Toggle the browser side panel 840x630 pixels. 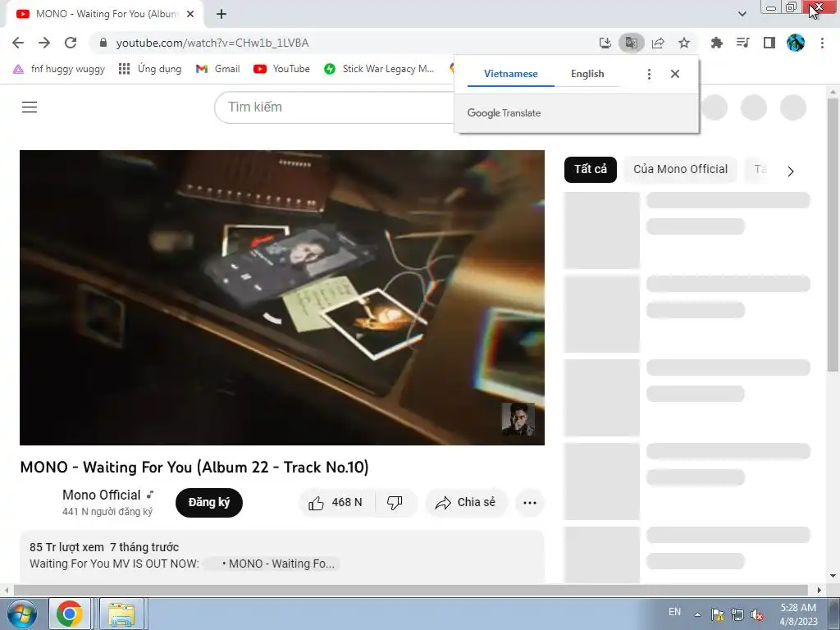(x=769, y=43)
